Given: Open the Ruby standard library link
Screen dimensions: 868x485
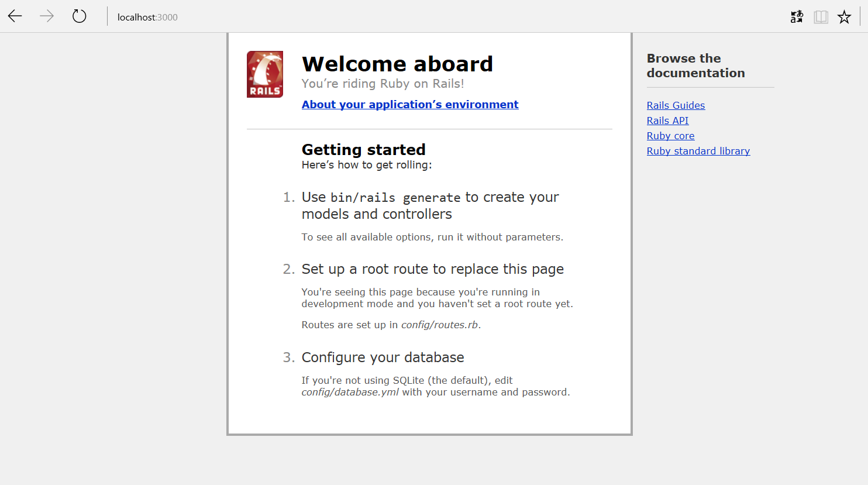Looking at the screenshot, I should (698, 151).
